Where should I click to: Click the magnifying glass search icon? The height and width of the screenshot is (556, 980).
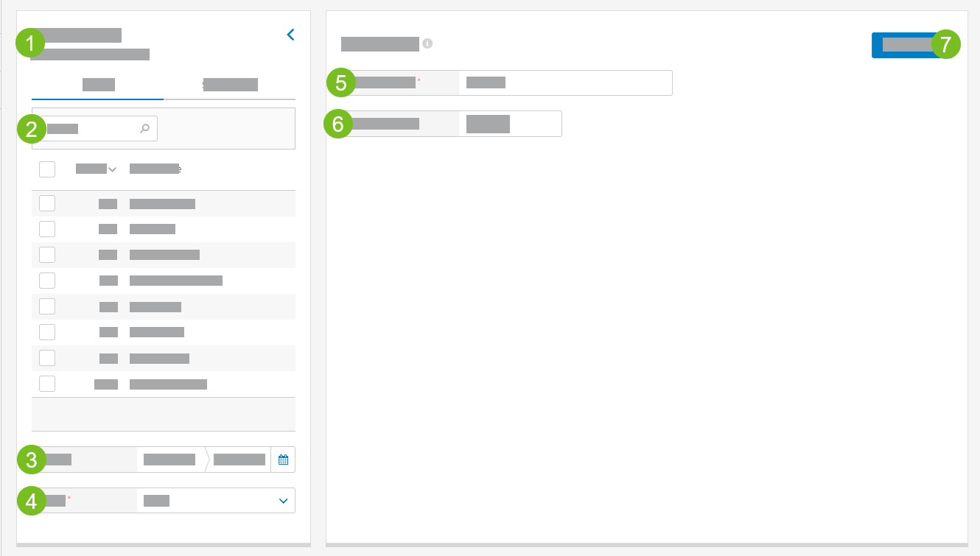pos(144,128)
